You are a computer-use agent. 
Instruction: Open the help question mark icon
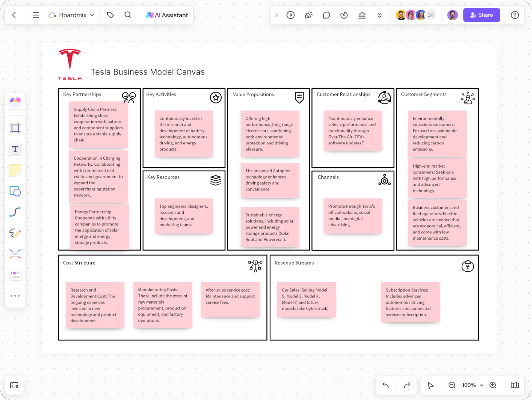click(515, 15)
